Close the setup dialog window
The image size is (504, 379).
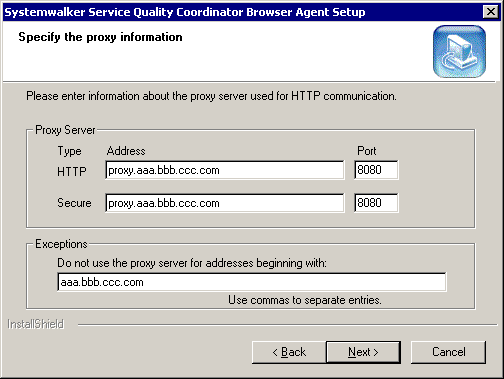coord(491,12)
